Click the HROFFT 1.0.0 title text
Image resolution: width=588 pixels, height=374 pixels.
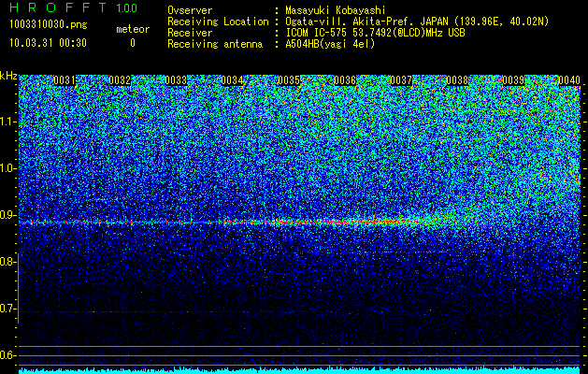tap(74, 7)
